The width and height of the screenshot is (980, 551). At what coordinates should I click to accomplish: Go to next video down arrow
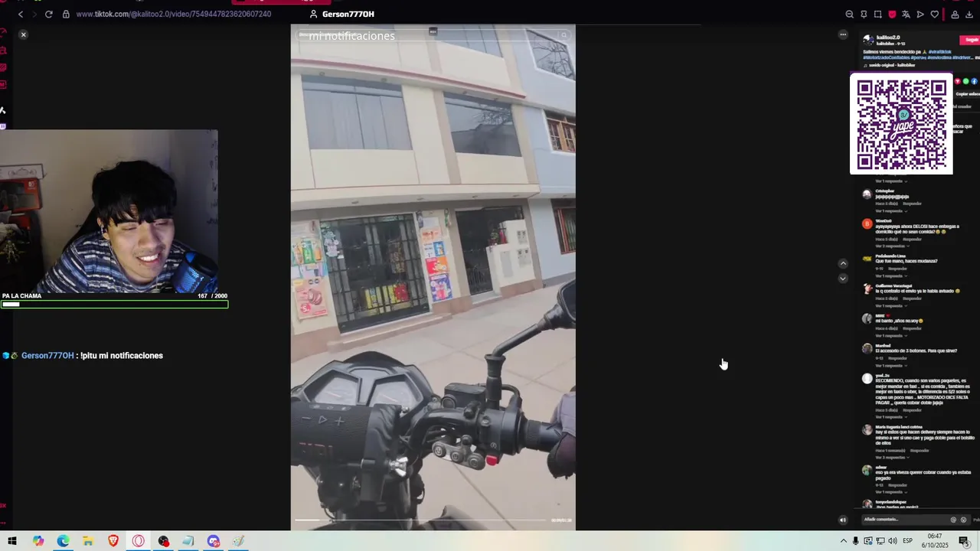(x=843, y=279)
